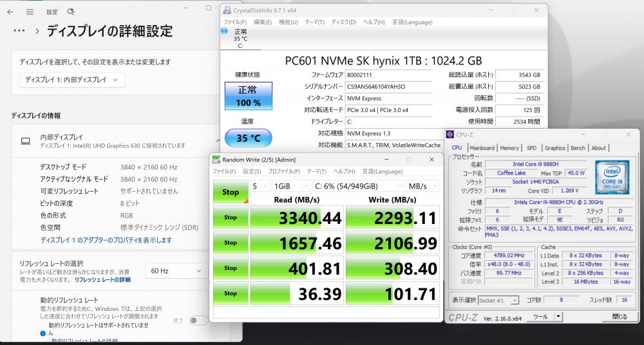The width and height of the screenshot is (644, 345).
Task: Click the total host writes 5023 GB value
Action: click(x=520, y=87)
